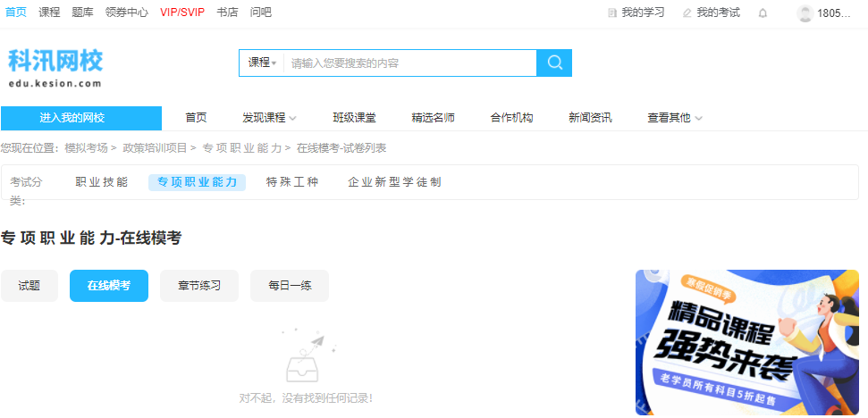The height and width of the screenshot is (418, 868).
Task: Expand the 查看其他 menu
Action: coord(675,118)
